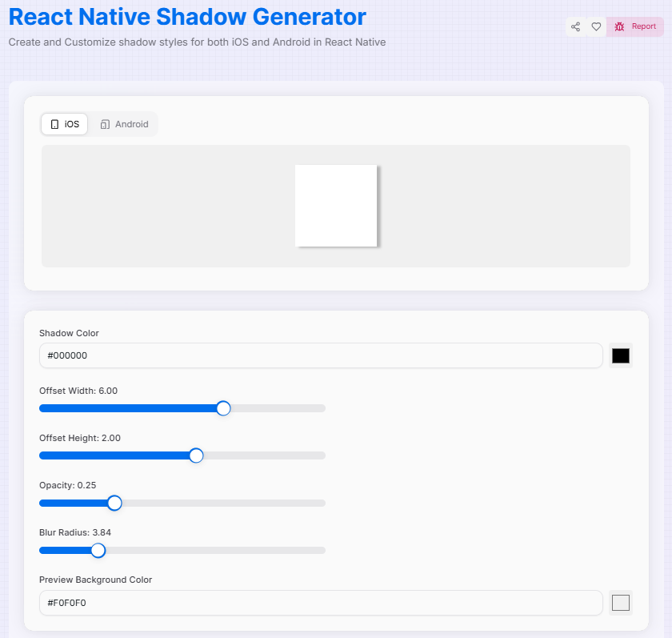The height and width of the screenshot is (638, 672).
Task: Click the Android robot icon
Action: [x=106, y=124]
